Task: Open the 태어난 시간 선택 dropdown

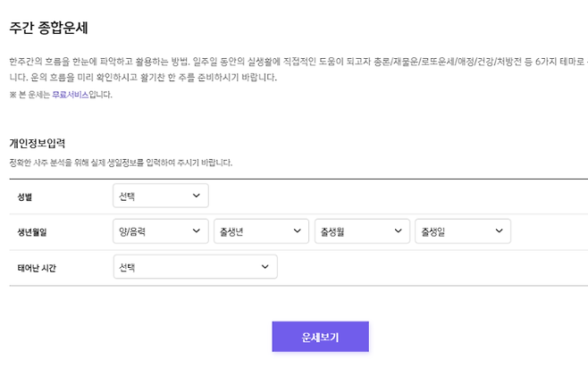Action: (195, 267)
